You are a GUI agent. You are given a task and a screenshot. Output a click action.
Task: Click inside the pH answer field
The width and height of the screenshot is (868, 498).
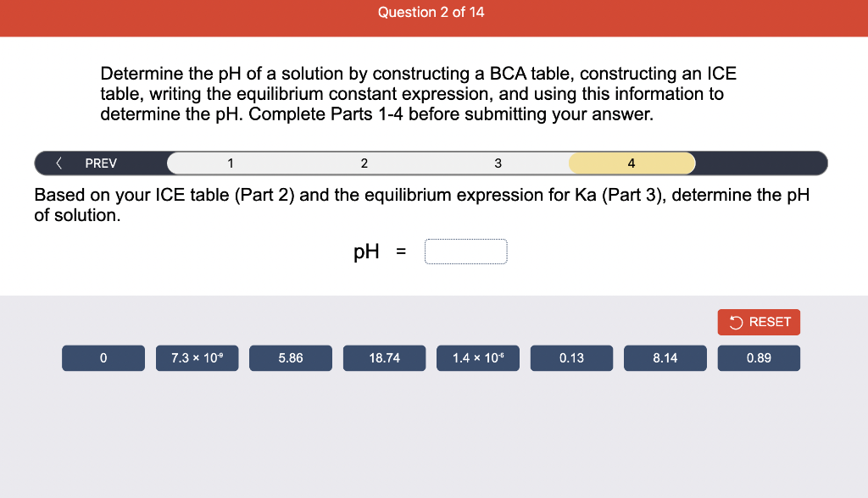466,251
